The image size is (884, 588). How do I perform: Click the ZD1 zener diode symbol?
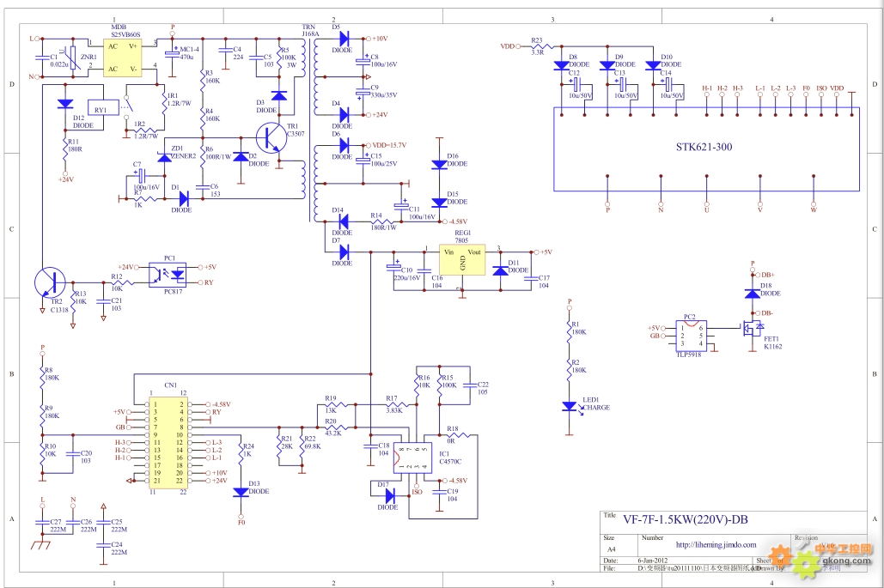point(164,156)
